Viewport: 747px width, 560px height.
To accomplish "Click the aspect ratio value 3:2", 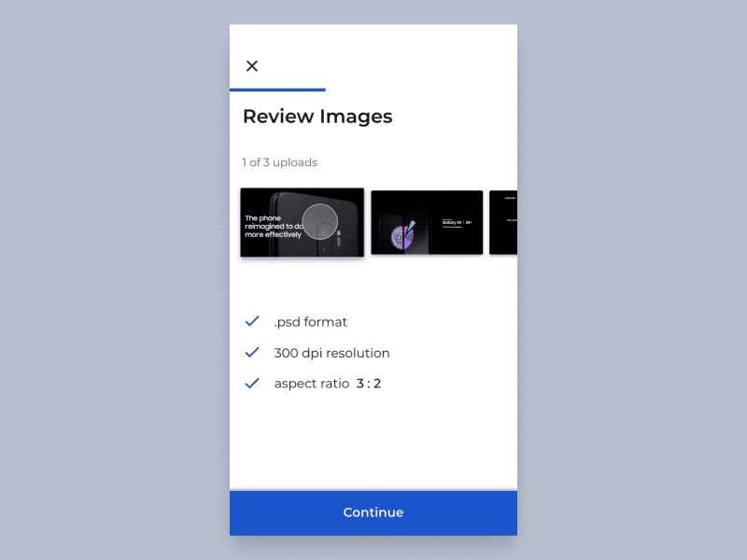I will pos(367,383).
